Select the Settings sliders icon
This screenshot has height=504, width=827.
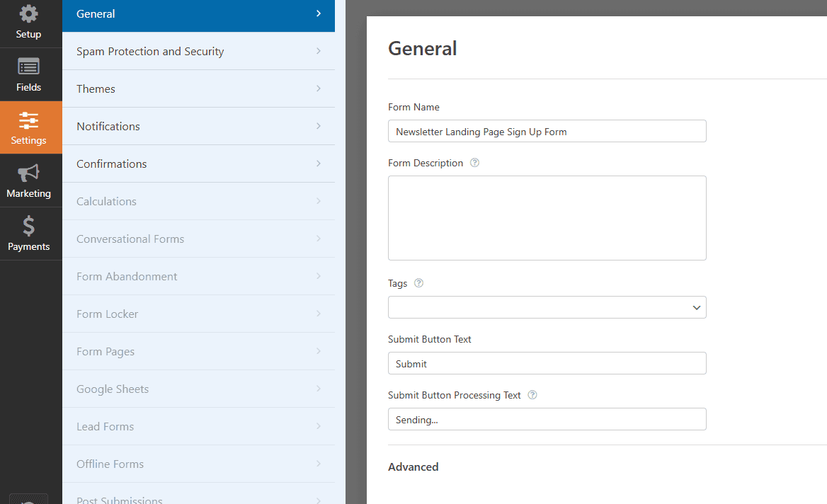point(28,121)
